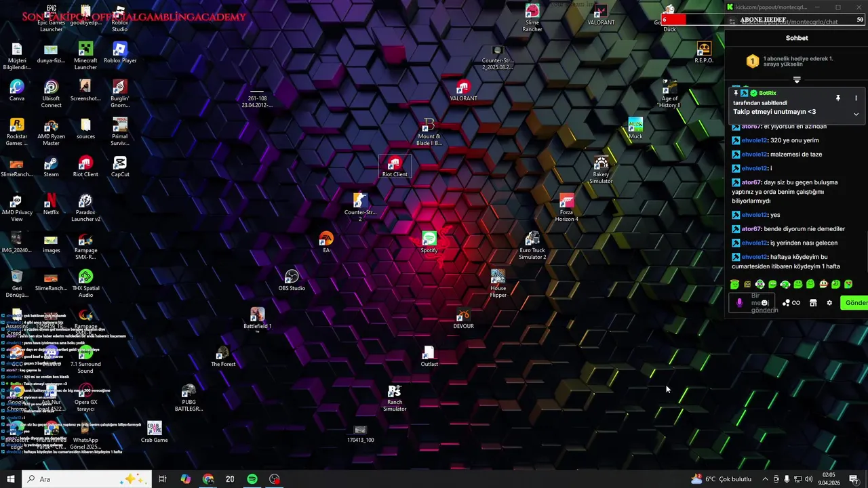Click the Windows Start button

pos(11,479)
